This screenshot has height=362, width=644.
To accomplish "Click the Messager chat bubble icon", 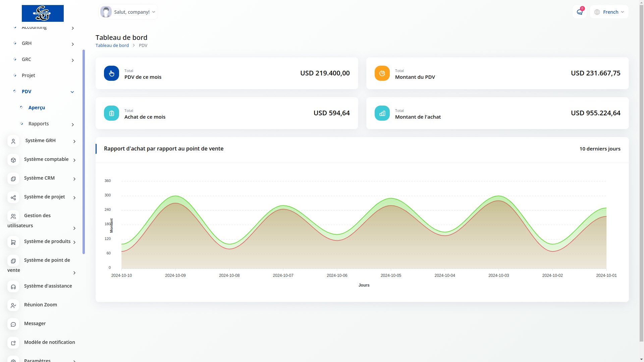I will pyautogui.click(x=13, y=324).
